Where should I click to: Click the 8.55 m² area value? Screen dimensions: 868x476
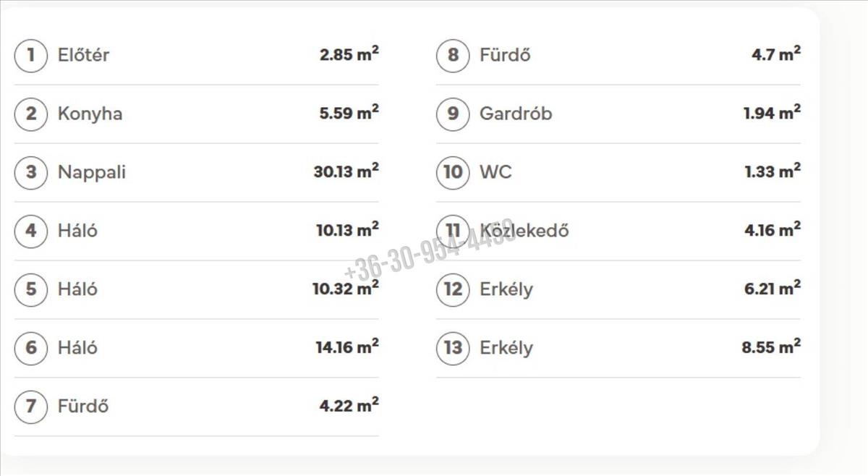click(x=771, y=347)
